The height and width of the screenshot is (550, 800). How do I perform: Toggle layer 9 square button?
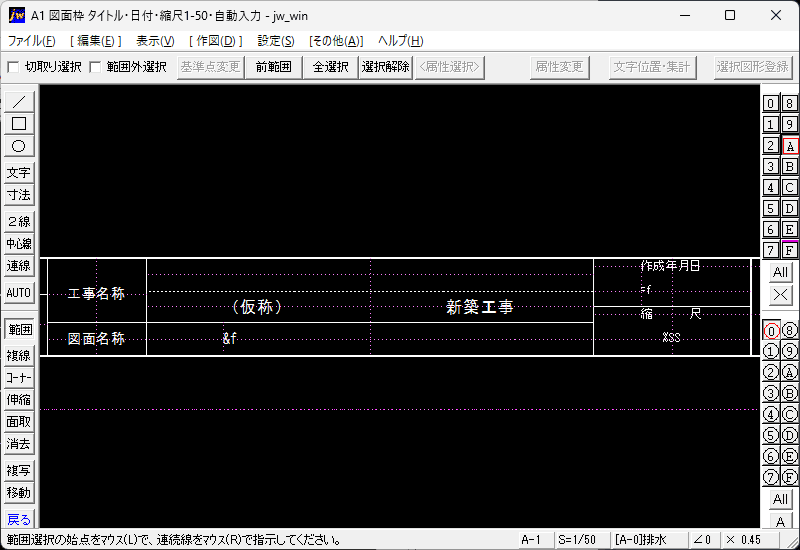point(790,124)
